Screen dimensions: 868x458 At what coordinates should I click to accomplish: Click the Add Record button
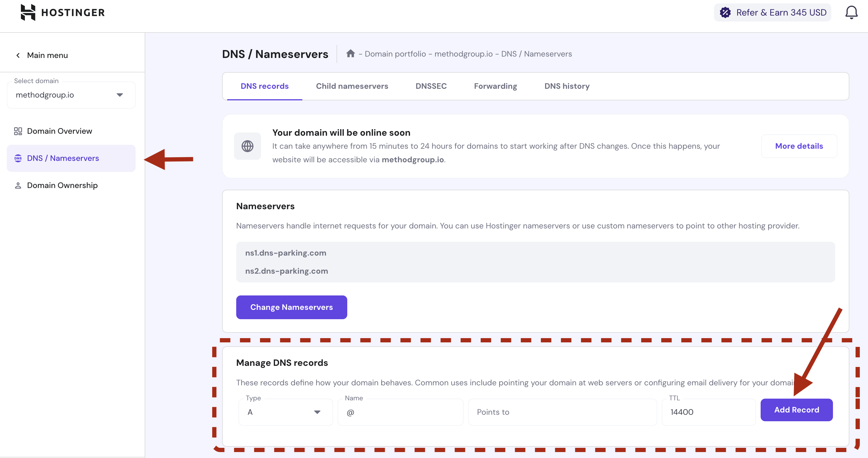tap(797, 410)
